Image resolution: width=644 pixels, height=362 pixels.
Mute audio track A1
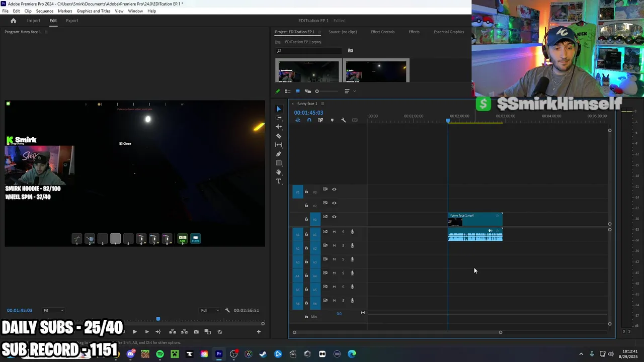(x=334, y=232)
